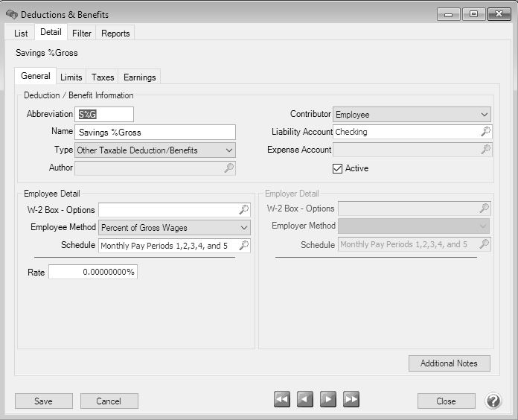Open Additional Notes
The image size is (518, 420).
point(449,363)
